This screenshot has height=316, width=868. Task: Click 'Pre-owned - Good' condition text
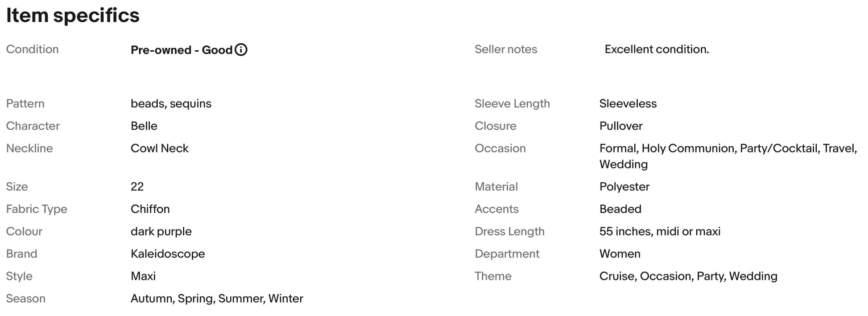(181, 50)
